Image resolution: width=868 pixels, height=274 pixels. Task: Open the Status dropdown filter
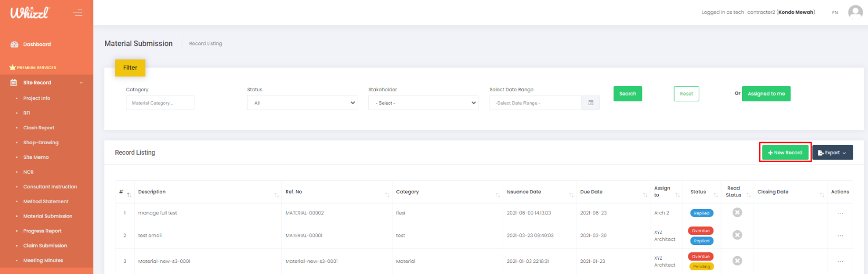click(302, 103)
